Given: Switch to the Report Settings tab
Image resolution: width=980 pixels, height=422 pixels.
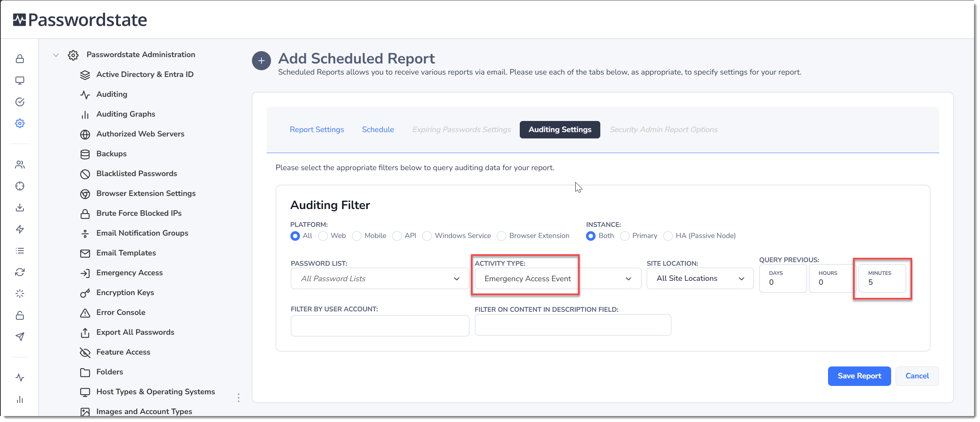Looking at the screenshot, I should coord(317,130).
